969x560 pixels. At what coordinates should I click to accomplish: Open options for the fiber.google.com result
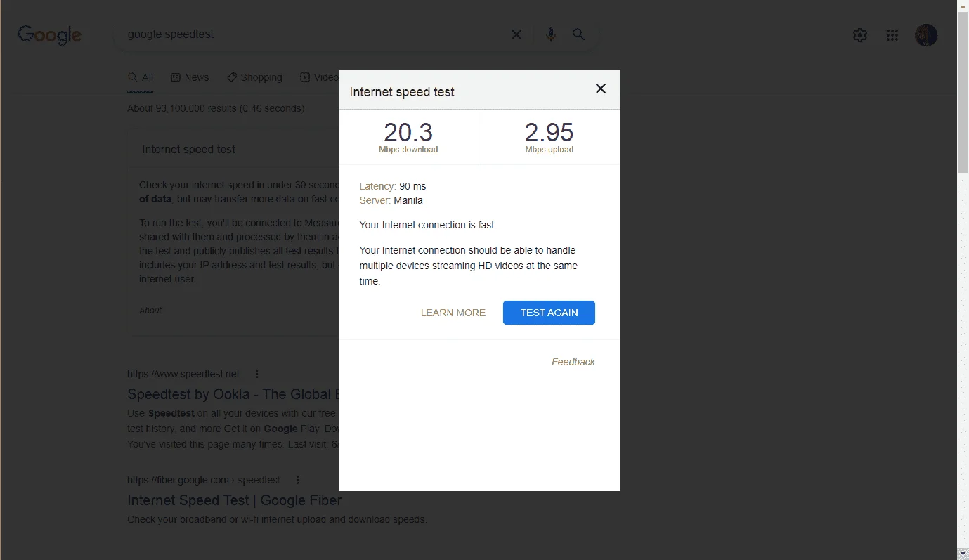pos(298,480)
